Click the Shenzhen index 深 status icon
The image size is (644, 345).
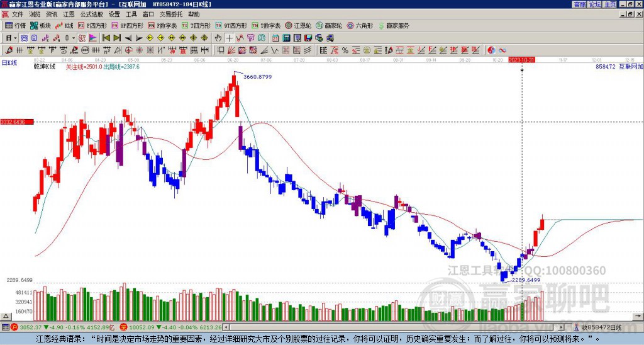123,327
